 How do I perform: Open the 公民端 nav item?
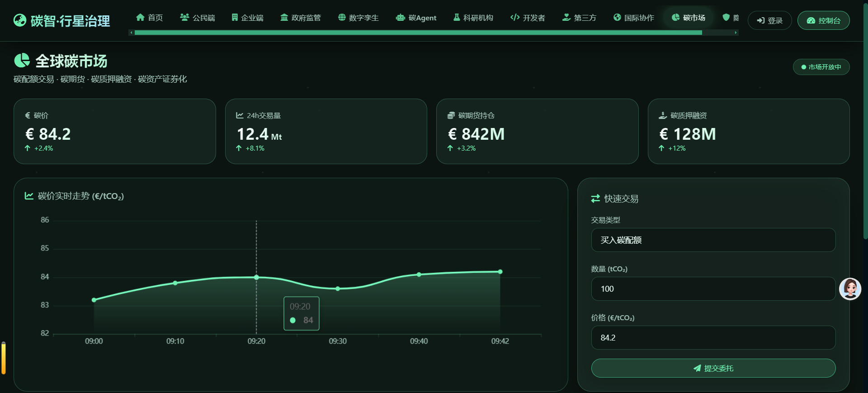(x=198, y=18)
